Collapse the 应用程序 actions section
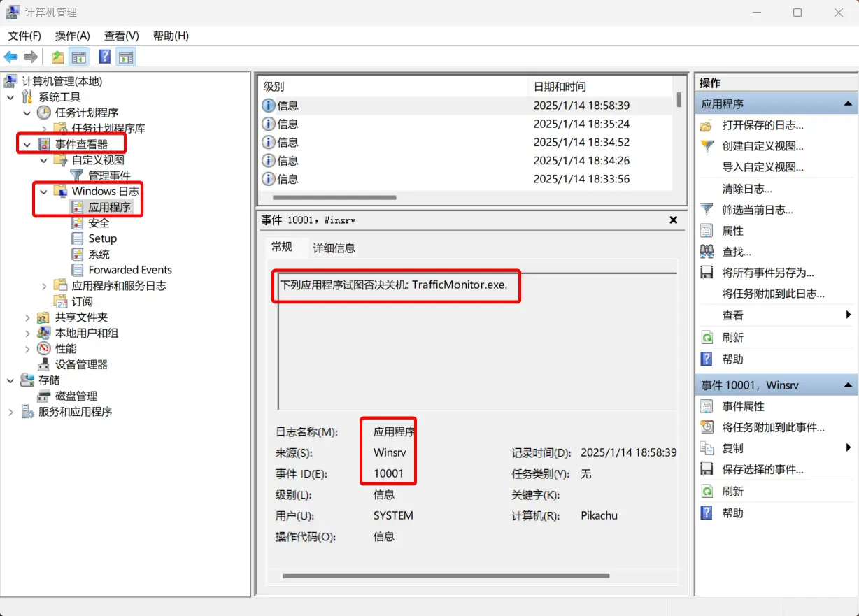 click(846, 103)
